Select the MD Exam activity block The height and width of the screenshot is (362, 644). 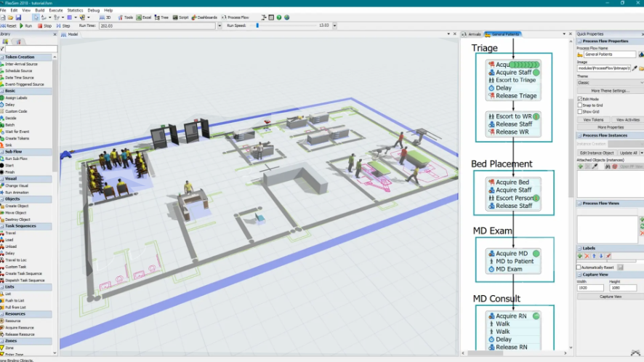pos(514,269)
